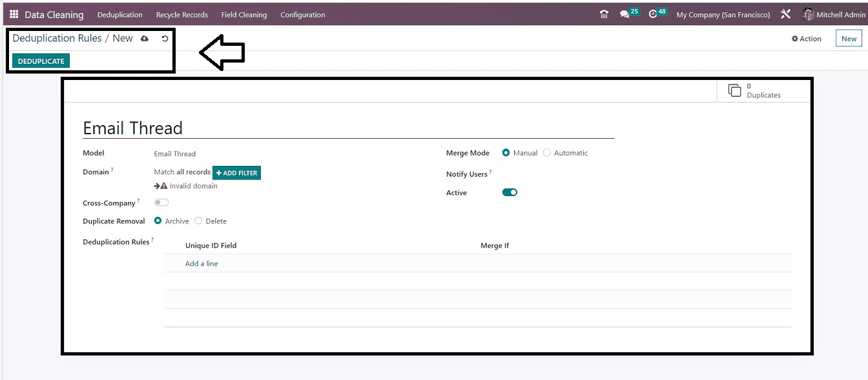Click the 'New' breadcrumb text
The image size is (868, 380).
click(123, 38)
